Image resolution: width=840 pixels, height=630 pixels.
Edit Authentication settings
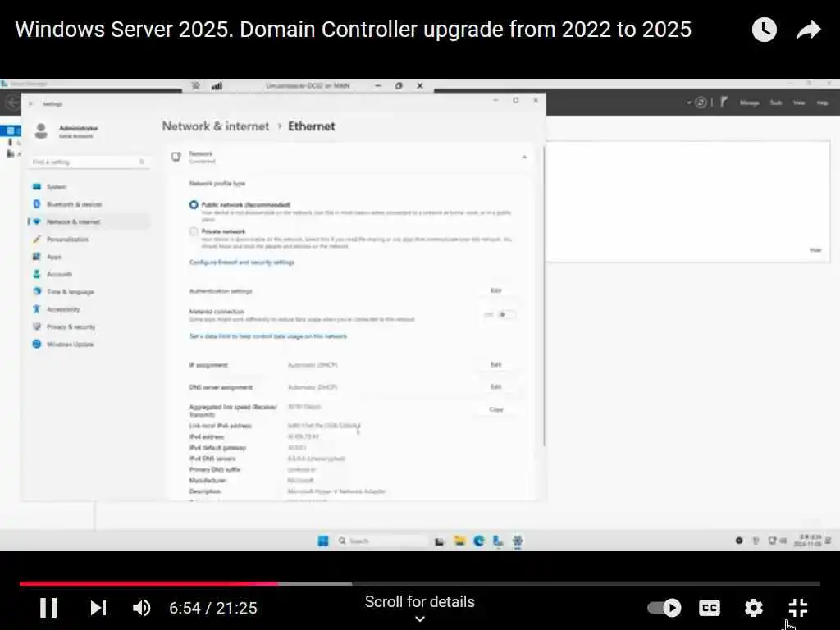[x=495, y=290]
